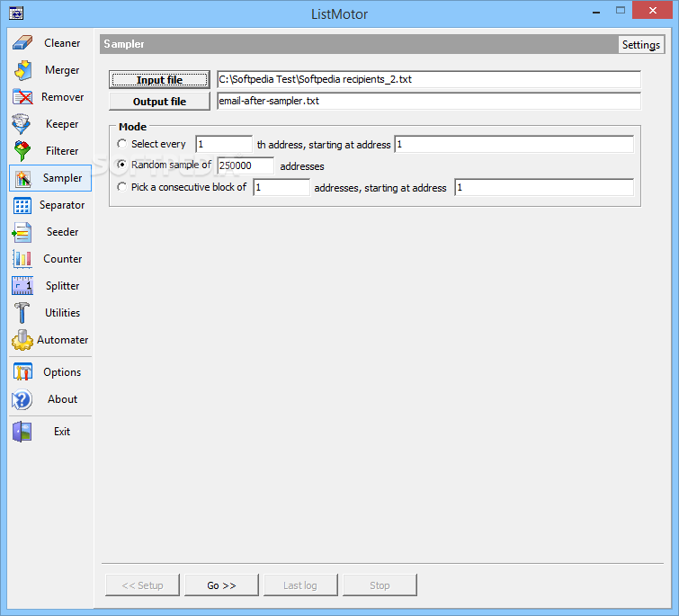This screenshot has height=616, width=679.
Task: Click the random sample 250000 field
Action: click(246, 165)
